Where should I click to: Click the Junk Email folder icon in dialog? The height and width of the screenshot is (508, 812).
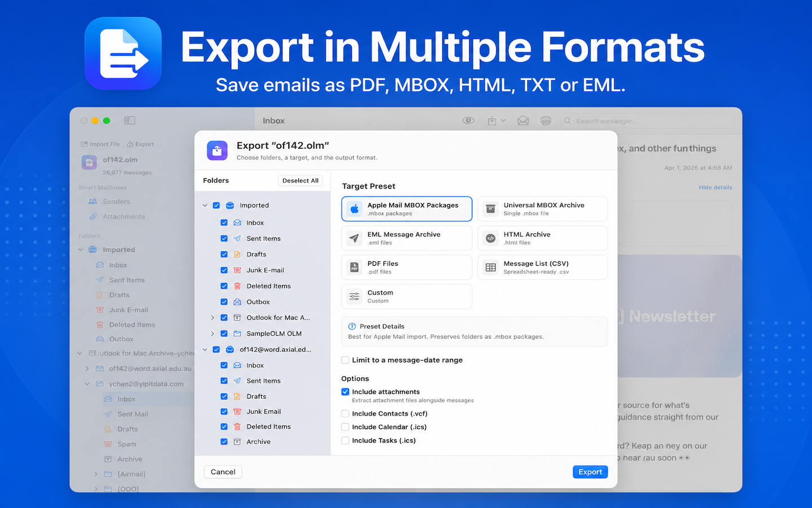(237, 411)
